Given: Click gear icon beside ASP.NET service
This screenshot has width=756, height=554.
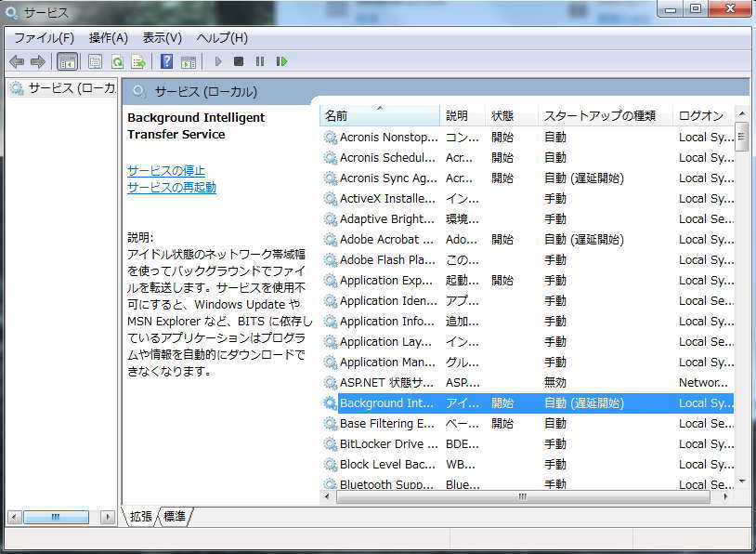Looking at the screenshot, I should point(330,383).
